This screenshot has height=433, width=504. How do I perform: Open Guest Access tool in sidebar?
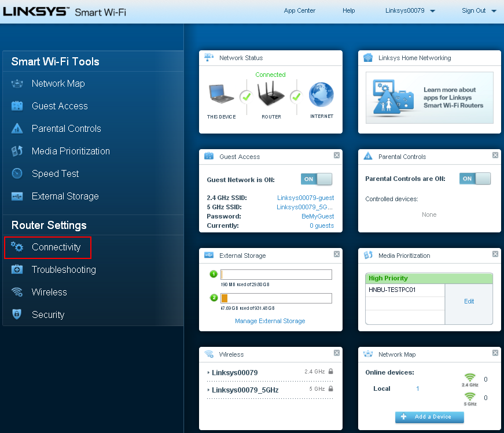[x=60, y=106]
